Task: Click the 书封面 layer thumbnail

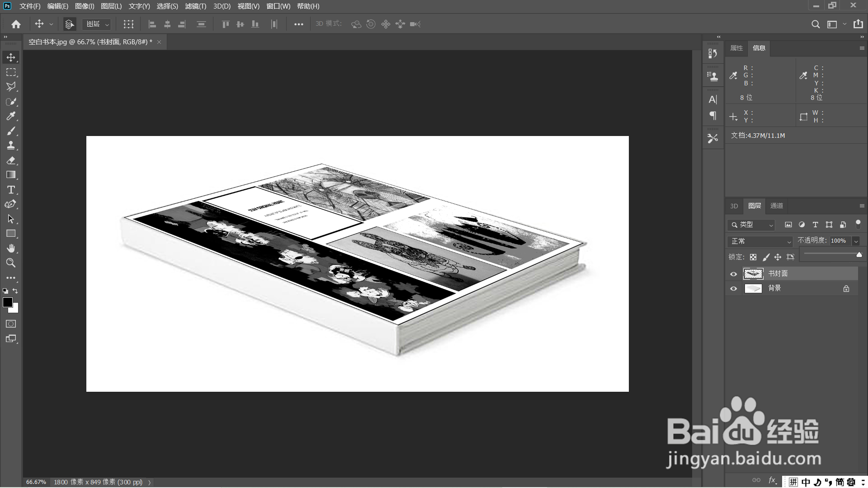Action: pyautogui.click(x=753, y=273)
